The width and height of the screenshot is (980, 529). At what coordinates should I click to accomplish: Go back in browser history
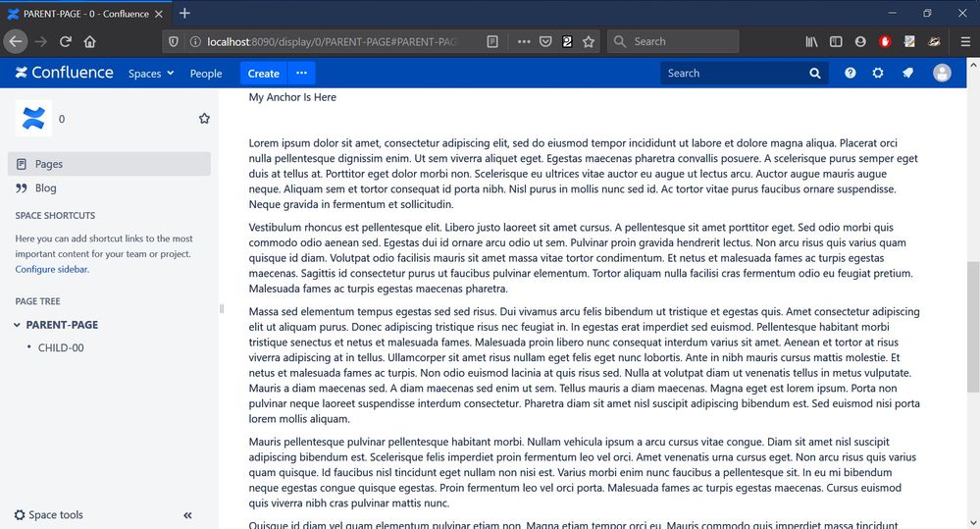click(16, 41)
